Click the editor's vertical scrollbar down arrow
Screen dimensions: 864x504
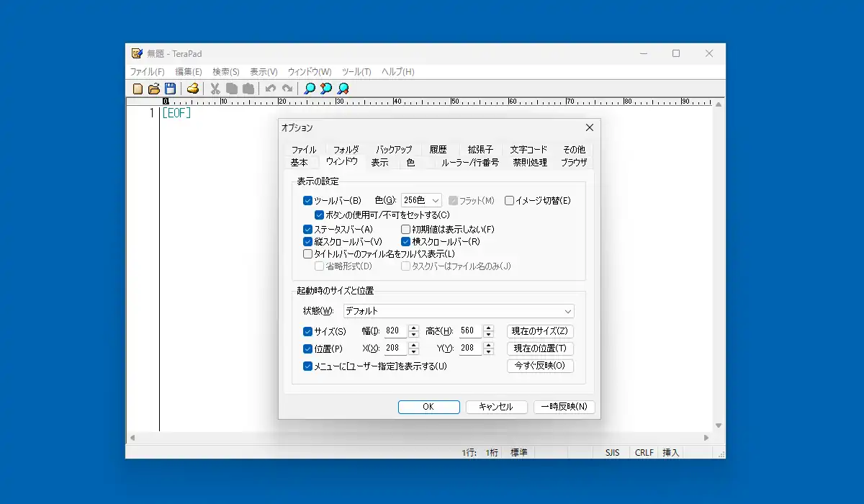point(719,426)
